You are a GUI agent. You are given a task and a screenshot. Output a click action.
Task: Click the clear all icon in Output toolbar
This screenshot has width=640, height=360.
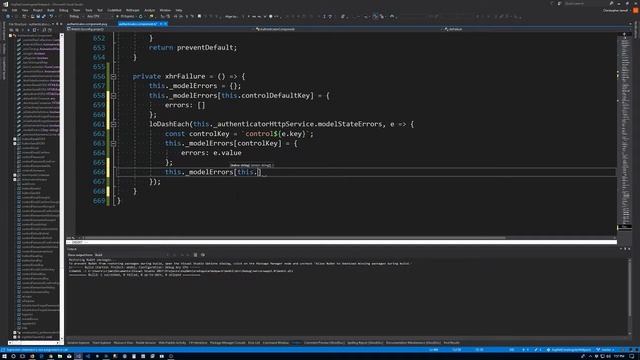[x=195, y=255]
